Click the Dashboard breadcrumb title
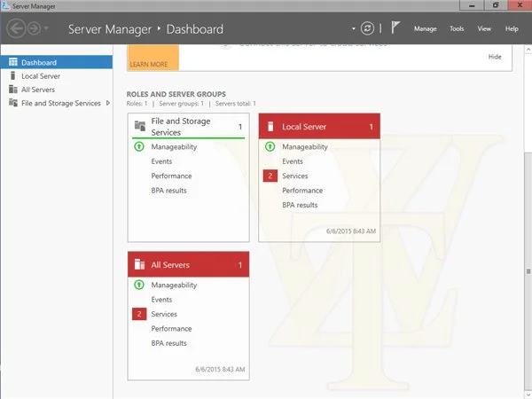The height and width of the screenshot is (399, 532). click(195, 29)
